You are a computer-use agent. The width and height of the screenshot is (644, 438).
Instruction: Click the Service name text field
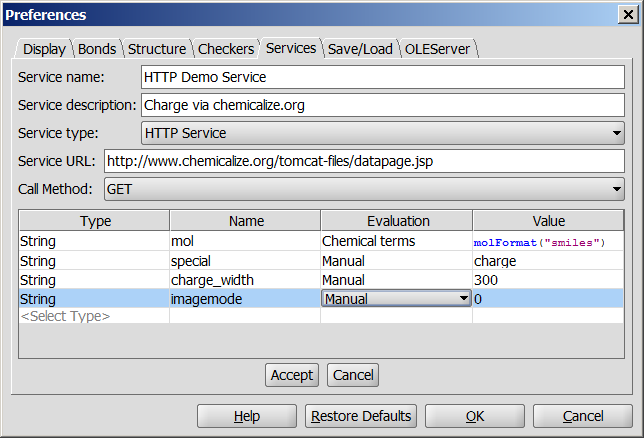click(381, 77)
